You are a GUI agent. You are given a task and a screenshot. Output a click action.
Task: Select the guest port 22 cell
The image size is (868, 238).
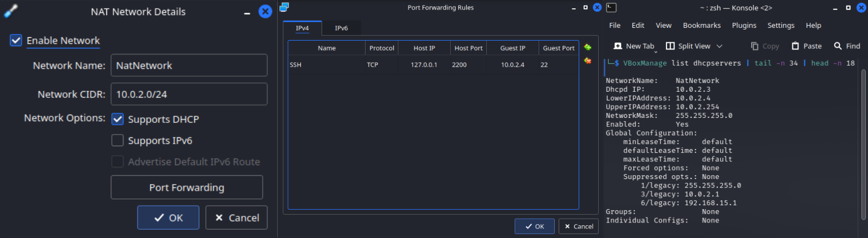559,65
